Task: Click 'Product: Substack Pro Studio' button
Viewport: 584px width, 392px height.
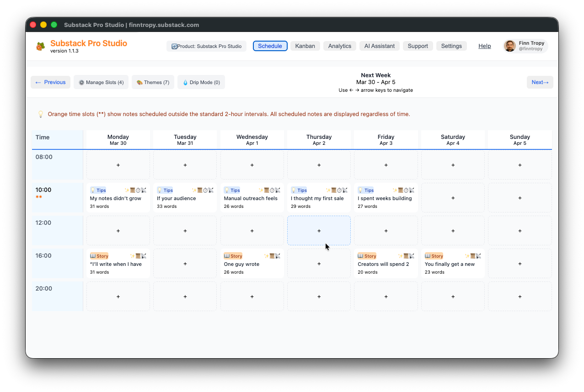Action: [x=207, y=46]
